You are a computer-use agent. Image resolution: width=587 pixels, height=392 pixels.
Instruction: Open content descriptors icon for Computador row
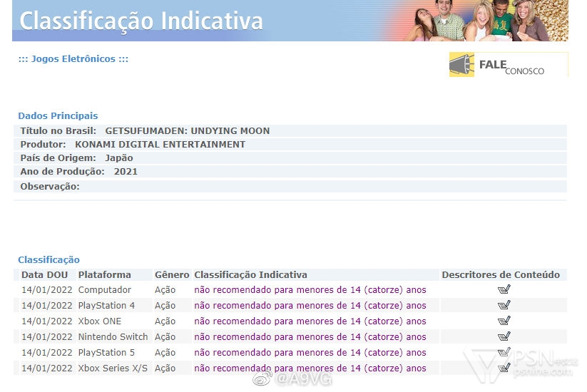pos(504,290)
